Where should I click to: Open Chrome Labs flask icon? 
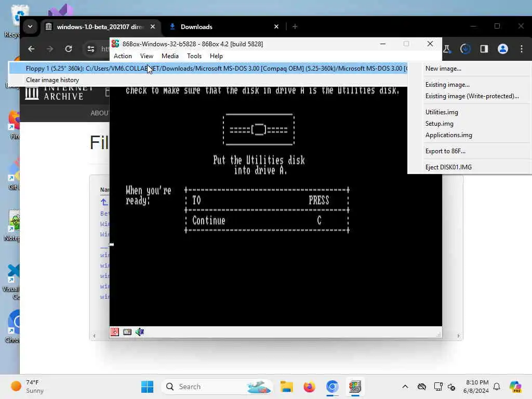coord(447,49)
